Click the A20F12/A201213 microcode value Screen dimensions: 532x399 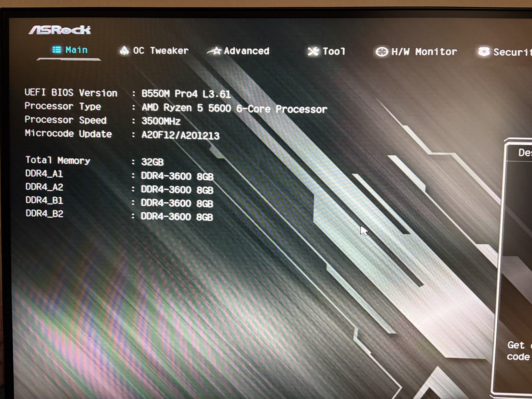click(x=180, y=136)
